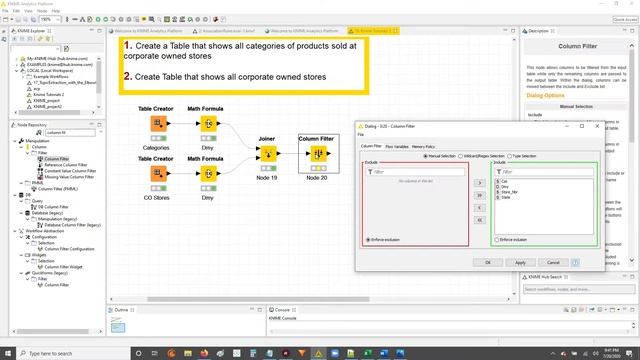Viewport: 640px width, 360px height.
Task: Maximize the Description panel
Action: [632, 31]
